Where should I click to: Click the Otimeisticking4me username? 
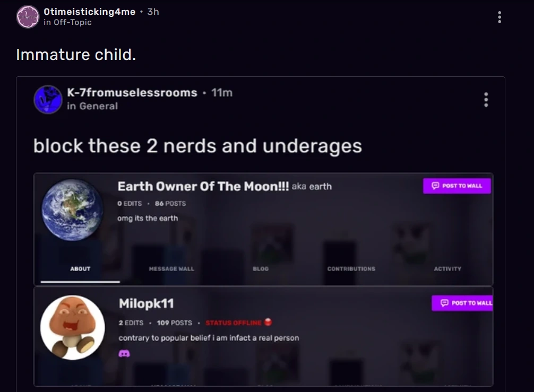tap(90, 12)
